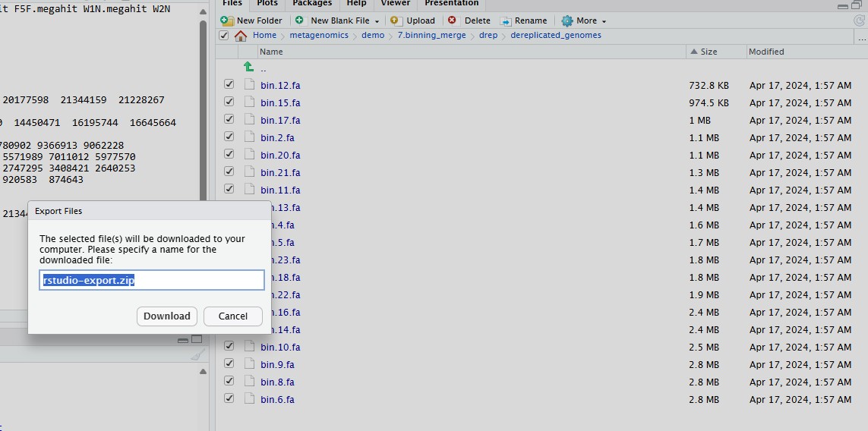Uncheck the bin.6.fa checkbox
The image size is (868, 431).
coord(229,399)
